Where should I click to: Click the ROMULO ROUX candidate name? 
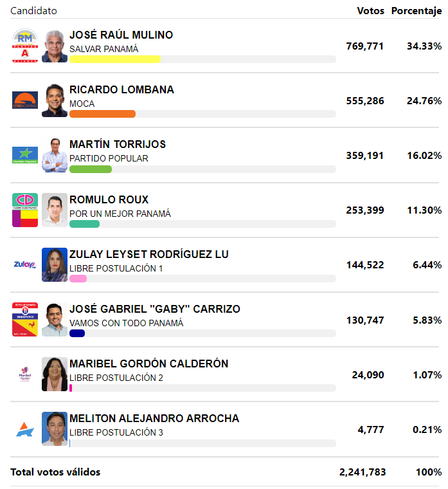[x=109, y=199]
